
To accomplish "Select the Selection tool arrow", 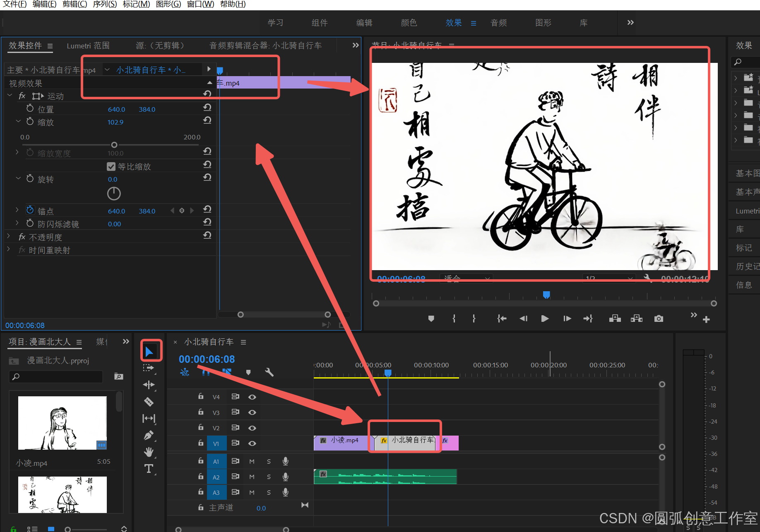I will click(149, 352).
